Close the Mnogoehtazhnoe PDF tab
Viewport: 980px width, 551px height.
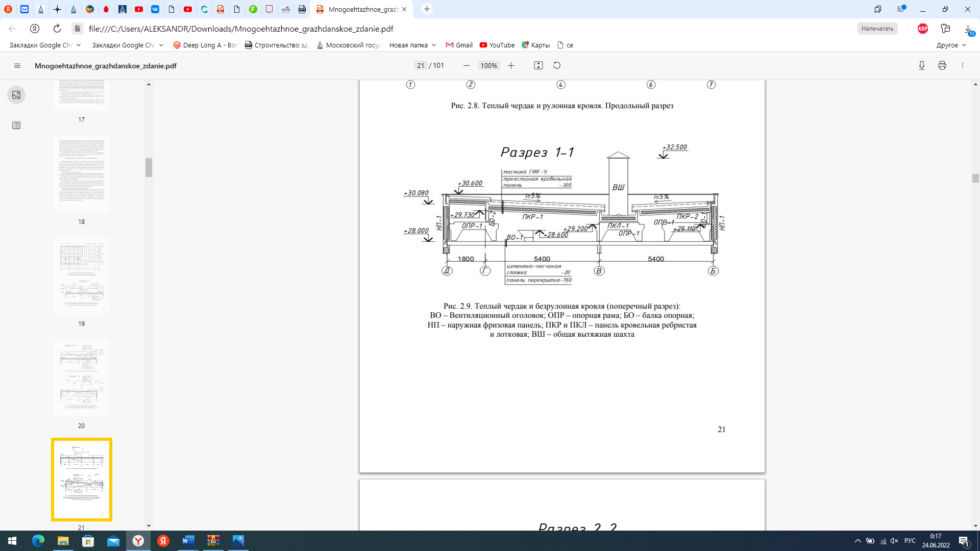(404, 9)
